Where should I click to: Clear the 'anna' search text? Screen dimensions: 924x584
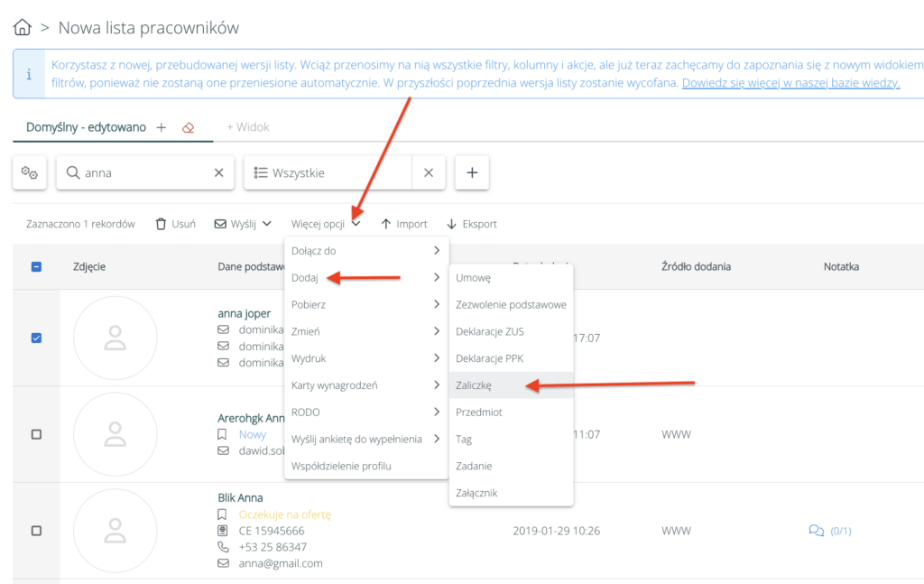point(218,172)
